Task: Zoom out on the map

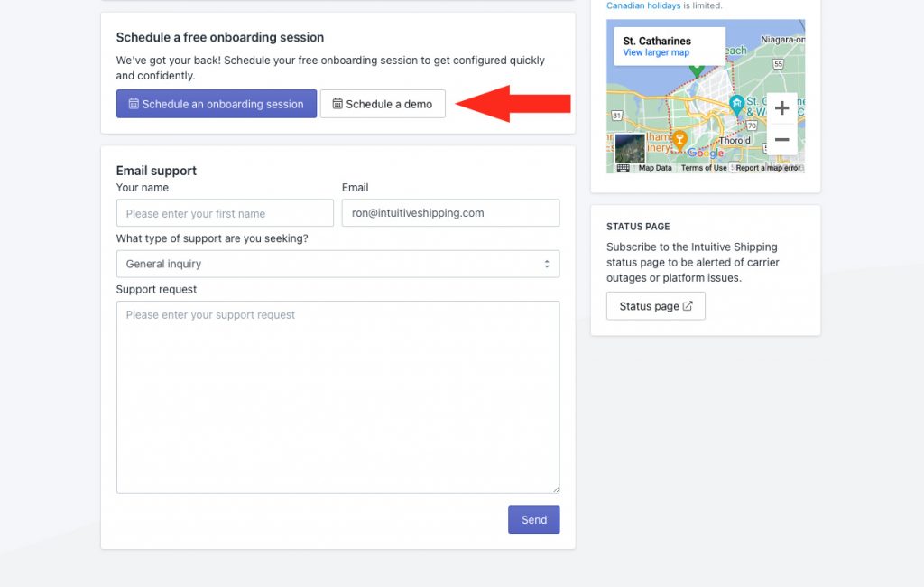Action: [781, 140]
